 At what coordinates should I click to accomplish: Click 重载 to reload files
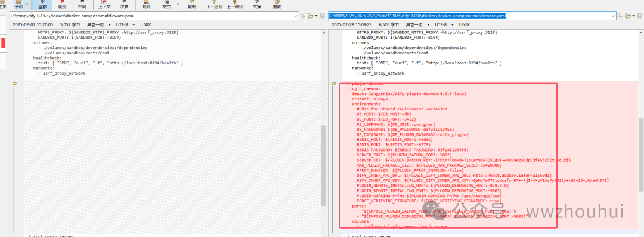277,5
